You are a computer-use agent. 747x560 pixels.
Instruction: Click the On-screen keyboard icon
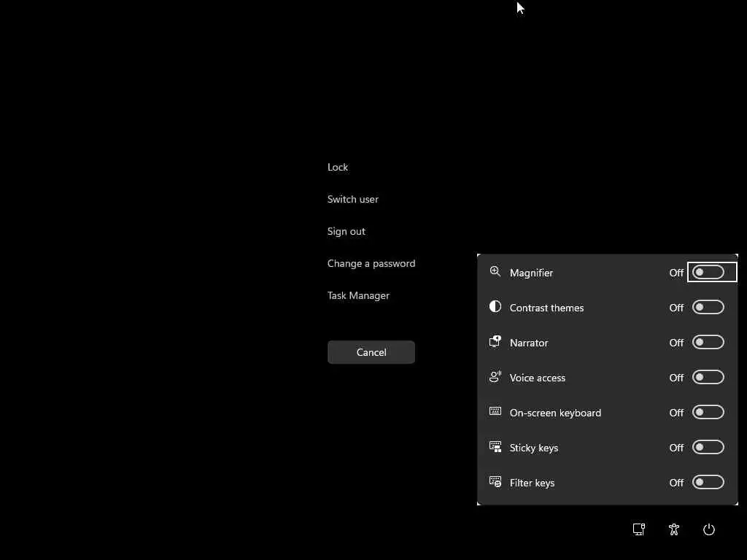coord(495,411)
